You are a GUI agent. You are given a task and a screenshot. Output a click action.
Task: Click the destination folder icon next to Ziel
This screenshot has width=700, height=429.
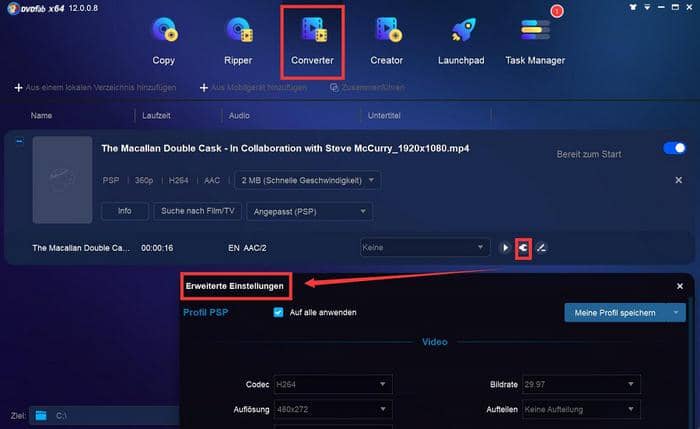point(41,416)
